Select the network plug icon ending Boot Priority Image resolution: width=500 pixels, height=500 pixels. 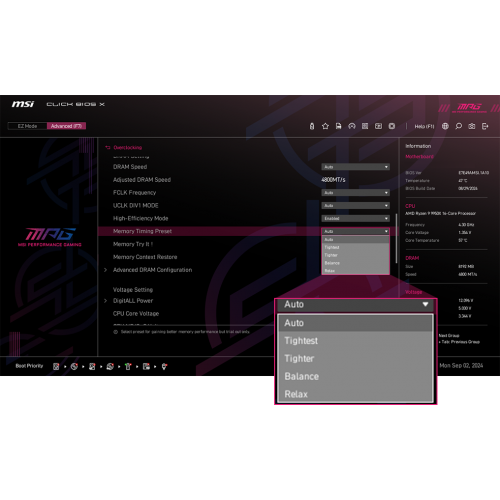tap(164, 366)
